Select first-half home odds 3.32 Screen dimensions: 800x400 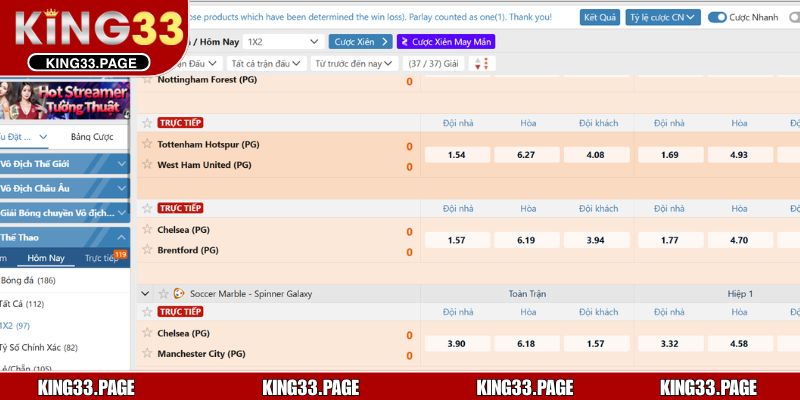(670, 343)
